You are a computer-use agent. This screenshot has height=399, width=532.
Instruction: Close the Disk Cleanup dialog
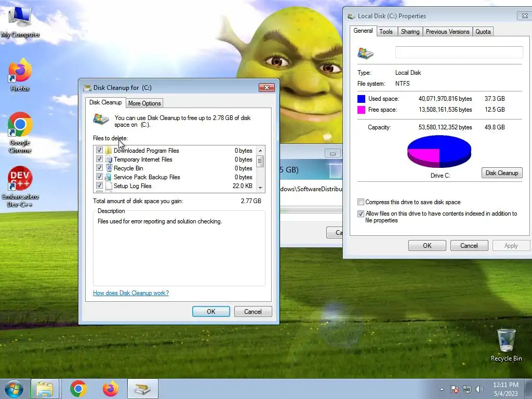coord(267,87)
